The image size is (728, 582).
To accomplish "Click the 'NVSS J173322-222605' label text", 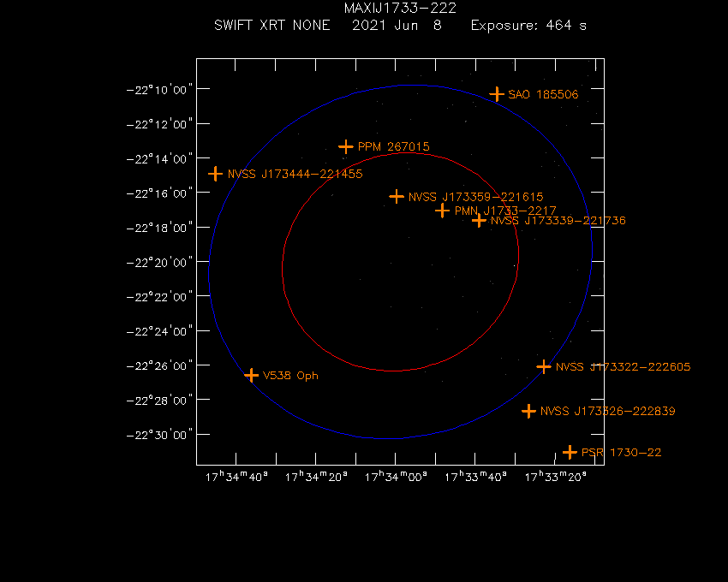I will 623,366.
